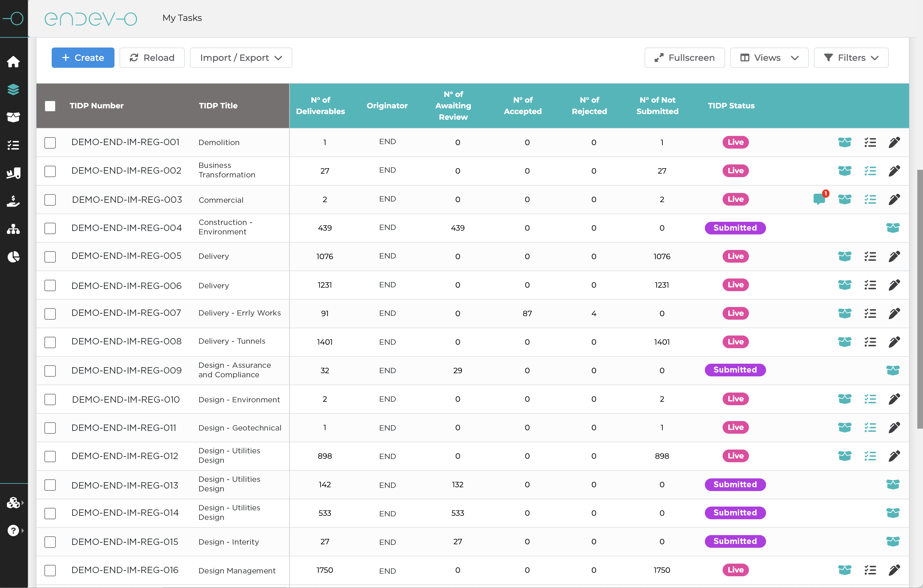This screenshot has width=923, height=588.
Task: Expand the Filters dropdown
Action: click(851, 58)
